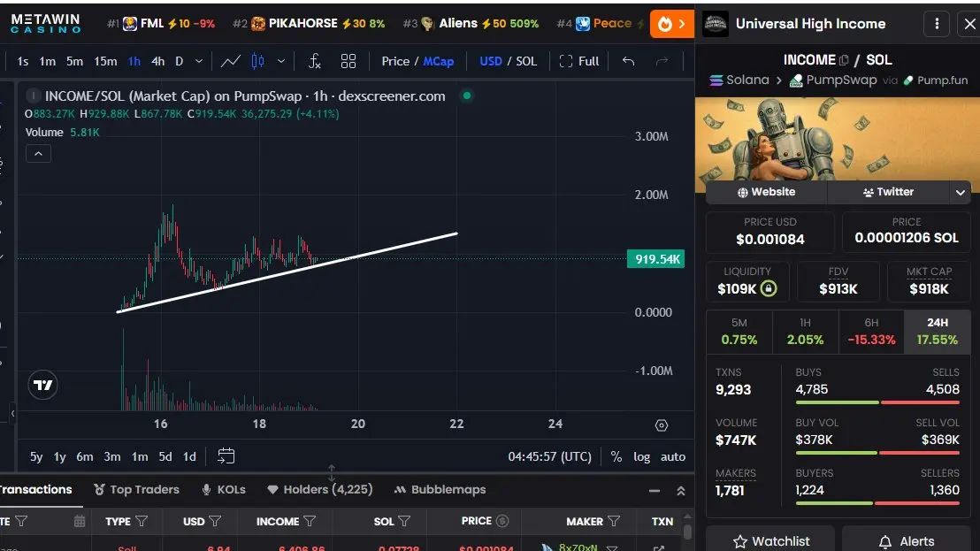
Task: Filter transactions by SOL amount
Action: (404, 521)
